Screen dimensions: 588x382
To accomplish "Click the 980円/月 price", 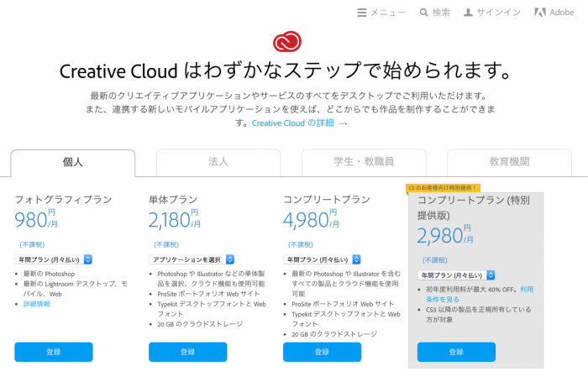I will point(36,220).
